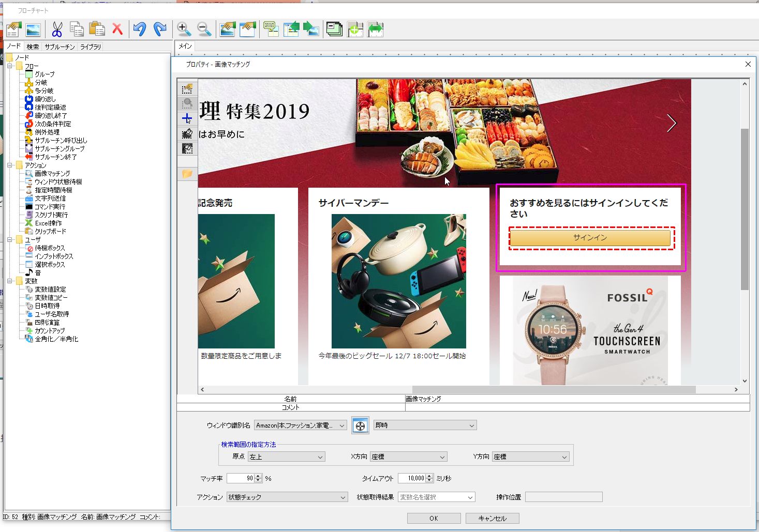Open the 即時 timing dropdown

[425, 425]
